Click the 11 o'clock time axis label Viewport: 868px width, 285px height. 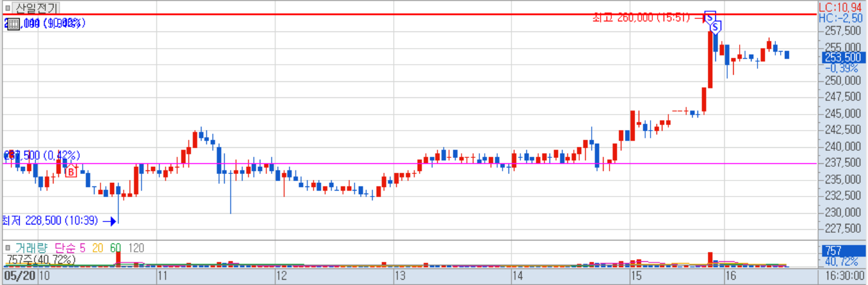[x=163, y=276]
